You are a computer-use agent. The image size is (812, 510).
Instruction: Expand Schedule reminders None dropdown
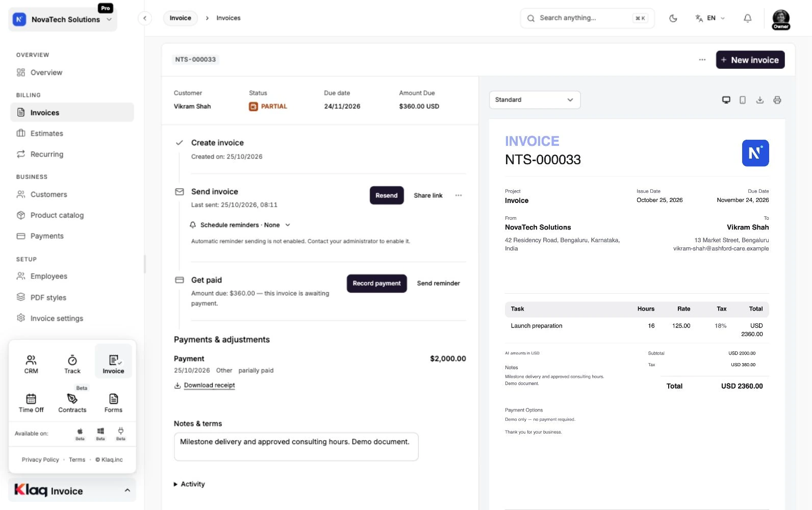pos(240,225)
